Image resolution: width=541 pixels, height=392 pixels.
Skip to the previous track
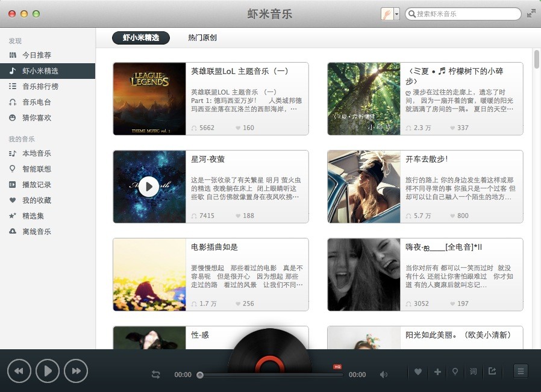19,371
